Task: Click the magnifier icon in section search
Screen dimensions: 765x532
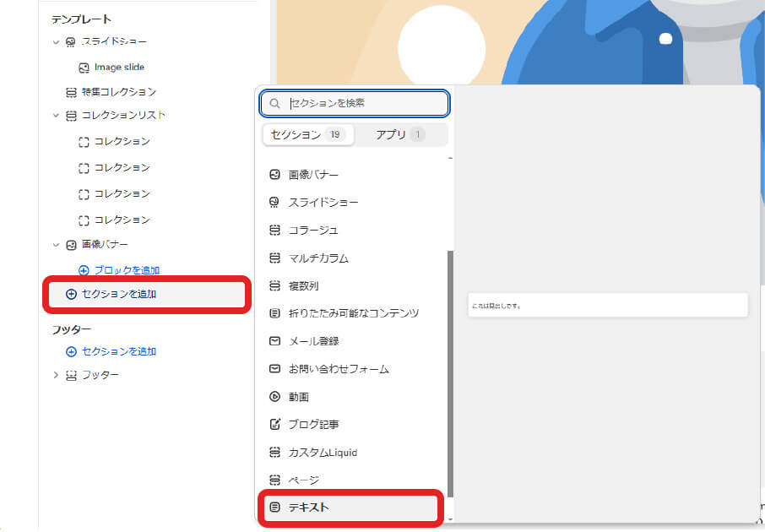Action: pos(275,104)
